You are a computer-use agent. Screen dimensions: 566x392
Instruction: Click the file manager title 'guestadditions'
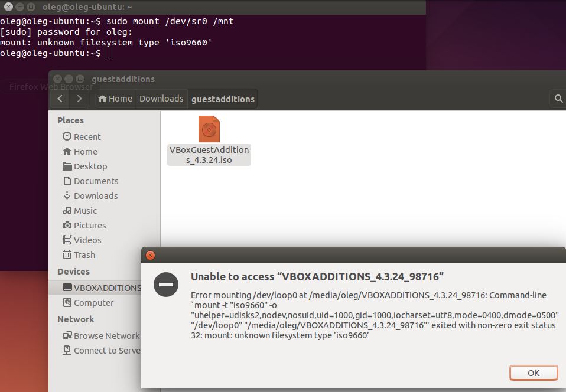(123, 79)
